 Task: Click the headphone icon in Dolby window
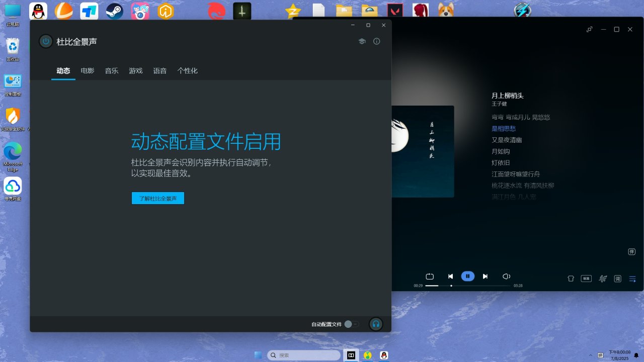click(x=375, y=324)
